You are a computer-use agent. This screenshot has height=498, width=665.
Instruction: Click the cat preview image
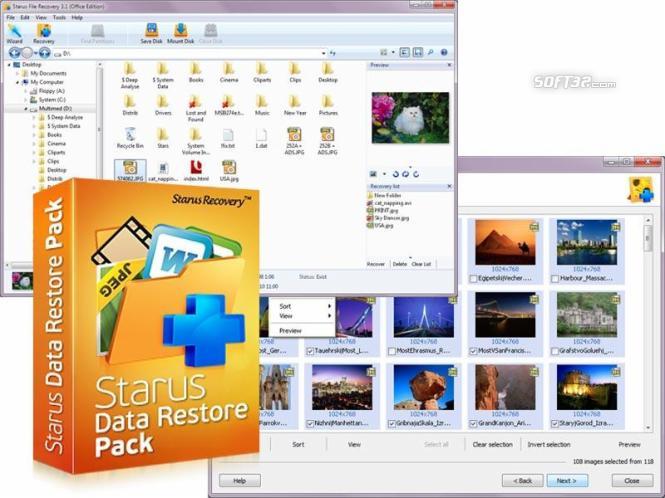tap(410, 118)
